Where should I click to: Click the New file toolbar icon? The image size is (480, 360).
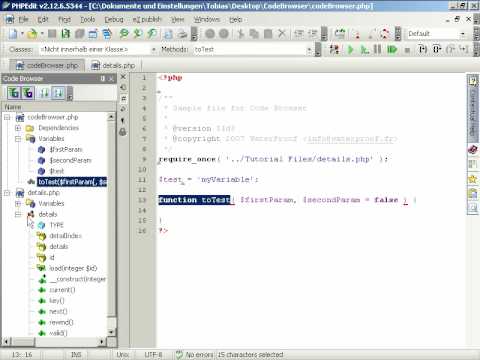point(13,34)
